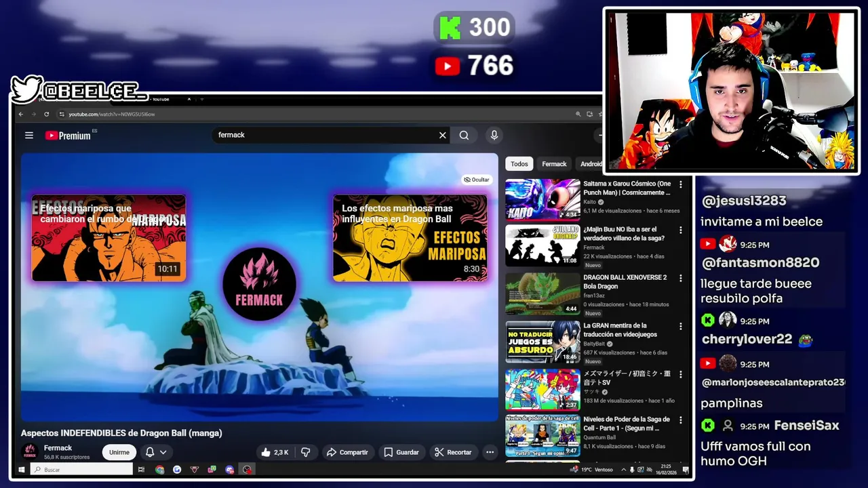
Task: Open Windows Start menu
Action: coord(22,469)
